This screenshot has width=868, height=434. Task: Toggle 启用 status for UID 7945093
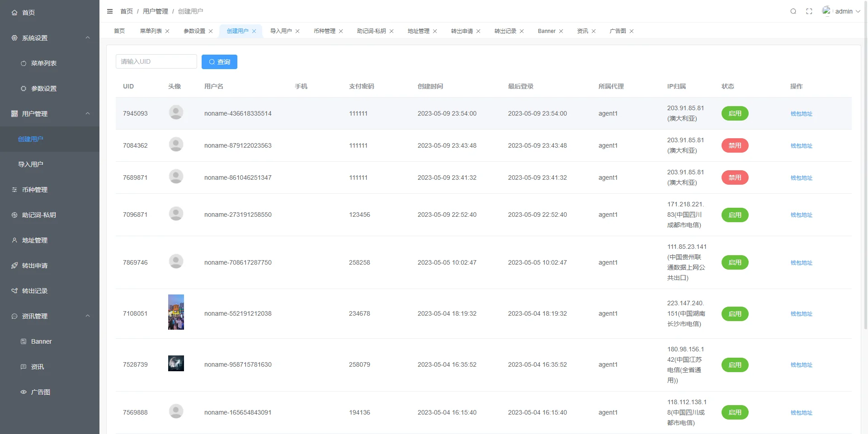click(735, 113)
